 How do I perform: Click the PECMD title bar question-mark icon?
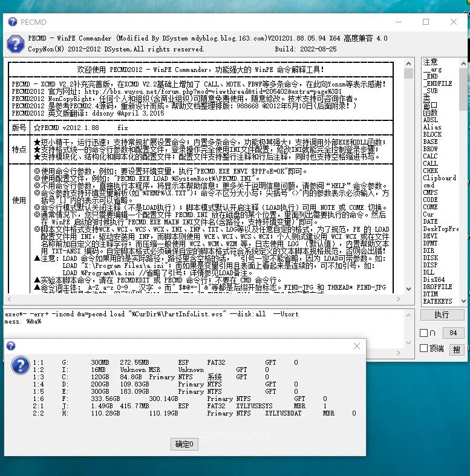point(13,22)
